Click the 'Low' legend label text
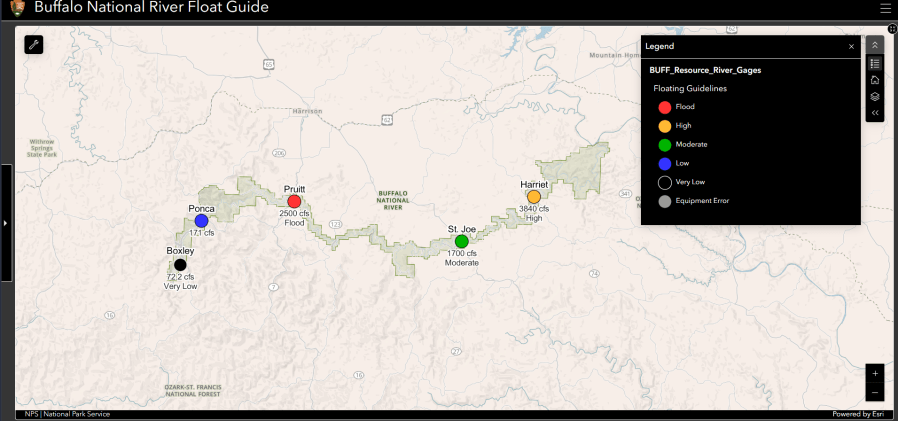This screenshot has width=898, height=421. tap(682, 163)
